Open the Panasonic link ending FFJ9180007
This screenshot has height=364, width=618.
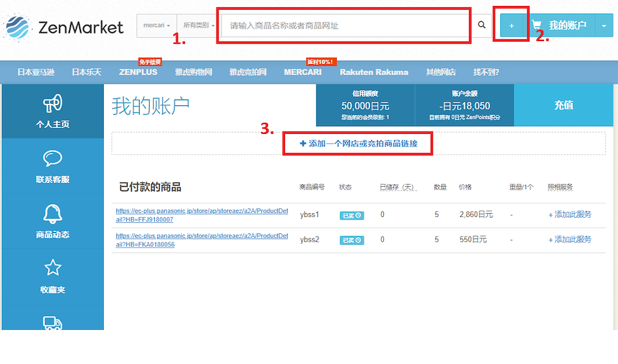[202, 215]
